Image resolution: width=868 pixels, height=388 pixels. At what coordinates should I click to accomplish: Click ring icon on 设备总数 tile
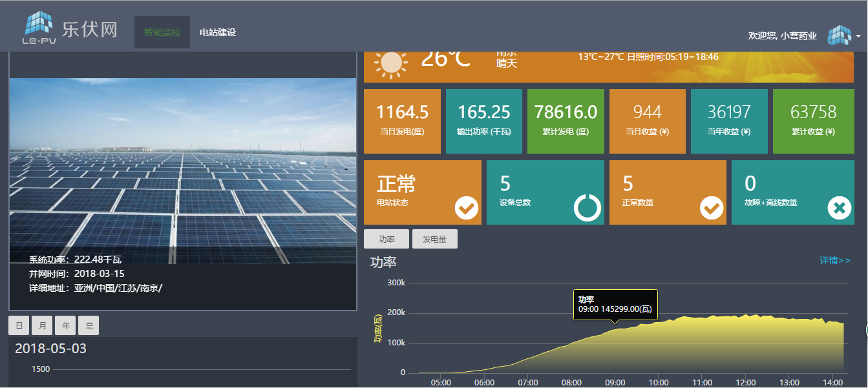coord(587,208)
